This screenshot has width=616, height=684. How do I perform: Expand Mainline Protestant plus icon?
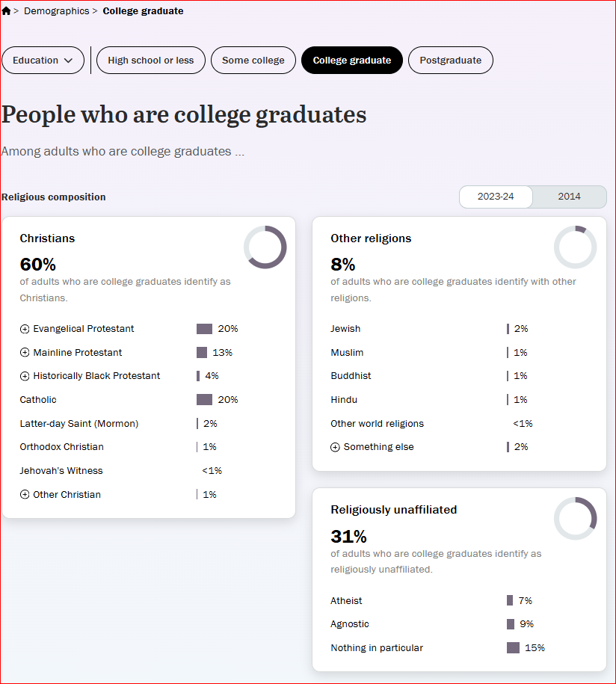coord(25,353)
